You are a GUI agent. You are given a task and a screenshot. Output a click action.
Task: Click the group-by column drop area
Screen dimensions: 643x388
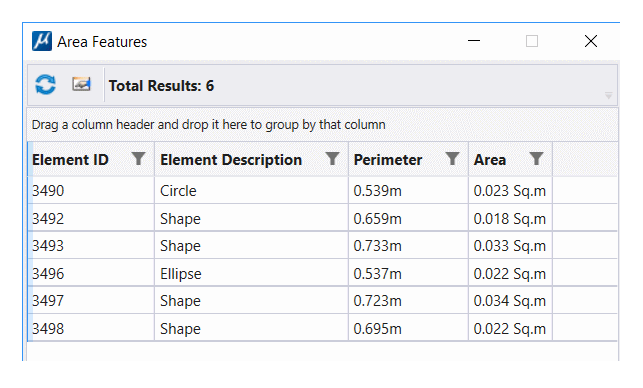tap(322, 124)
